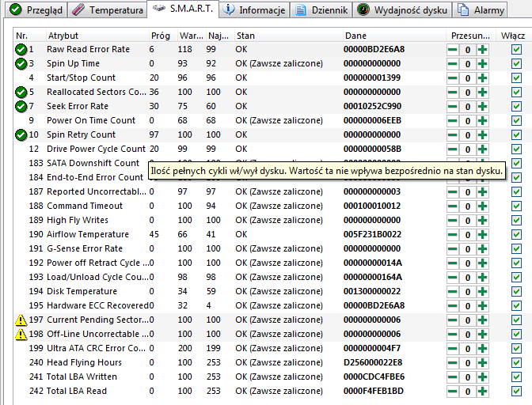Click warning icon of Current Pending Sector

pos(21,320)
